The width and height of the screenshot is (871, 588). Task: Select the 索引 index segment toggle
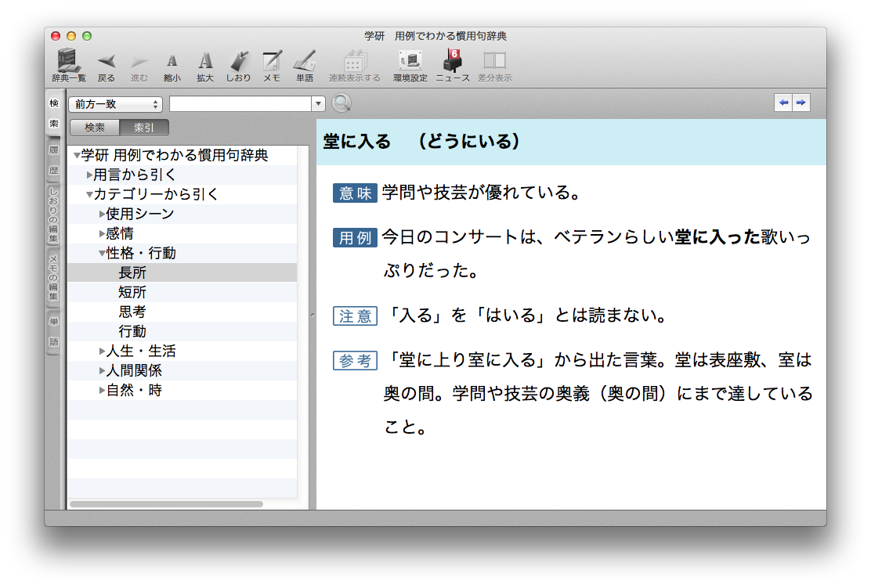pos(144,128)
